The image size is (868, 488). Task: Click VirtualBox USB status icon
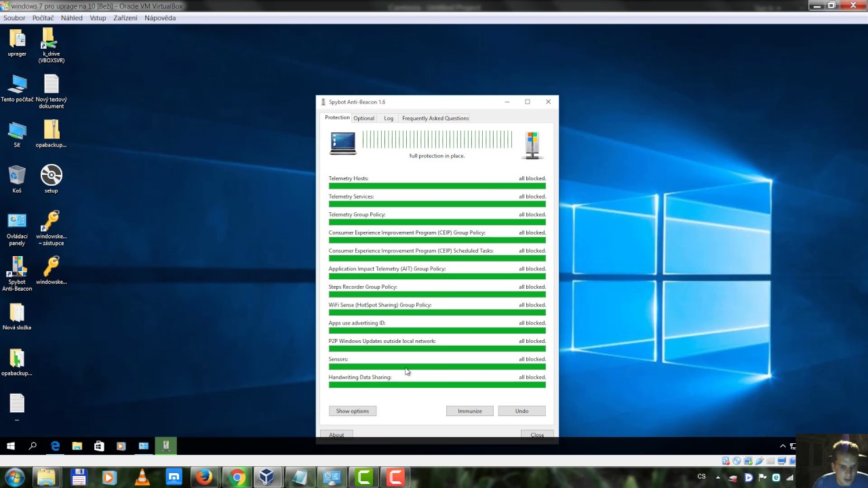pos(759,461)
